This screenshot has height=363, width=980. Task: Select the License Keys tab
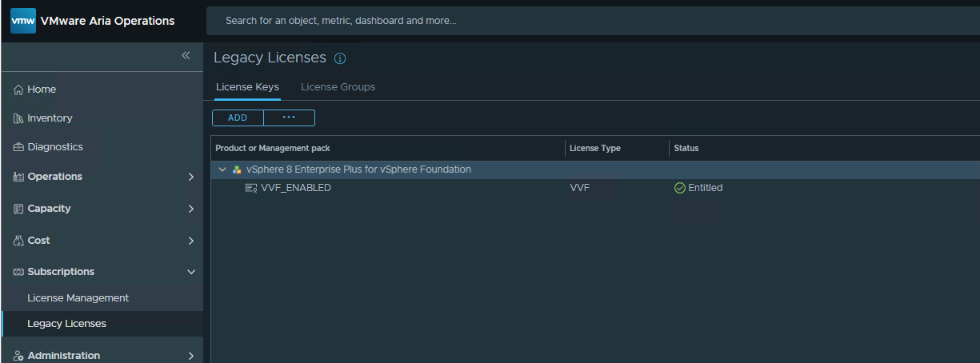coord(247,86)
